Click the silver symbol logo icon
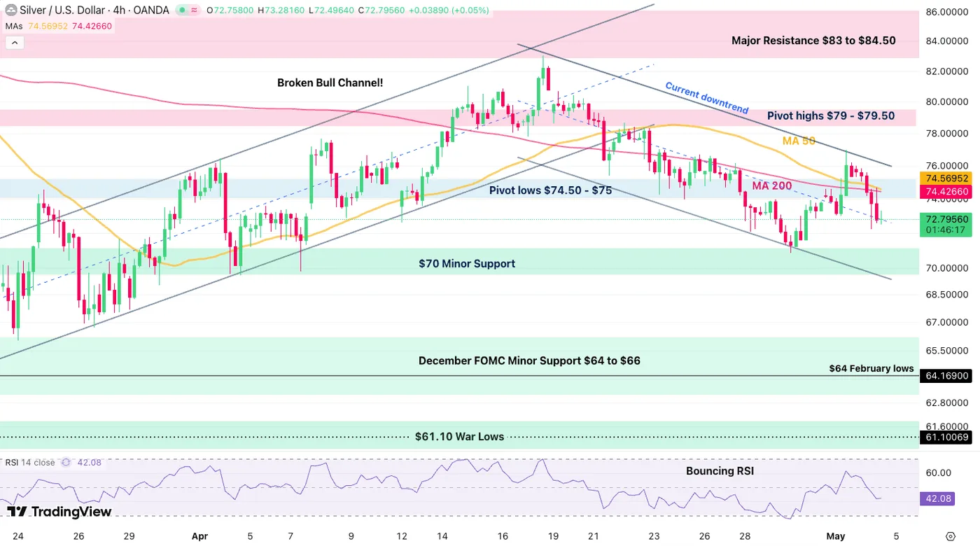 pos(10,10)
